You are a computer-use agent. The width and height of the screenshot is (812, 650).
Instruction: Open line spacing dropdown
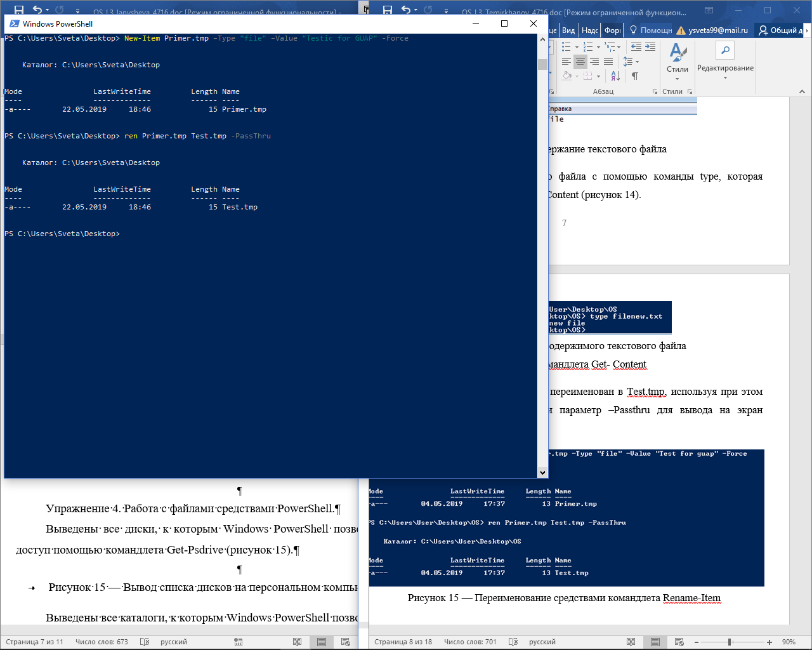click(631, 62)
